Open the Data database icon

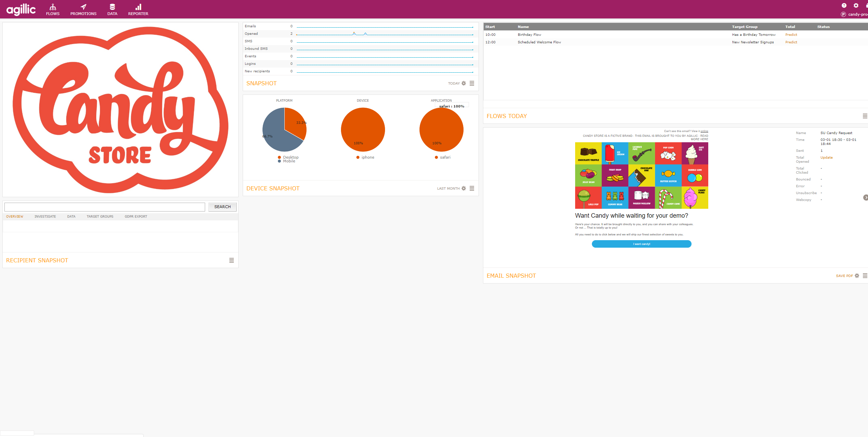(112, 7)
